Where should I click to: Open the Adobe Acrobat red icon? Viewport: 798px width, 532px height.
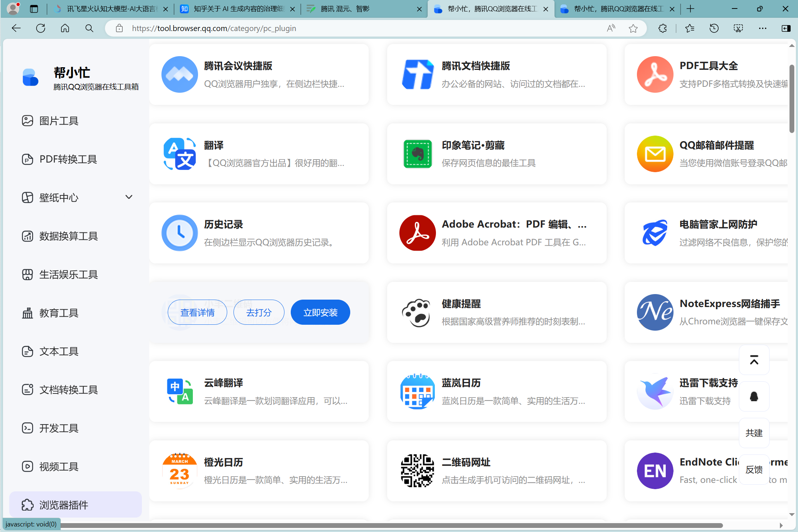[x=417, y=233]
